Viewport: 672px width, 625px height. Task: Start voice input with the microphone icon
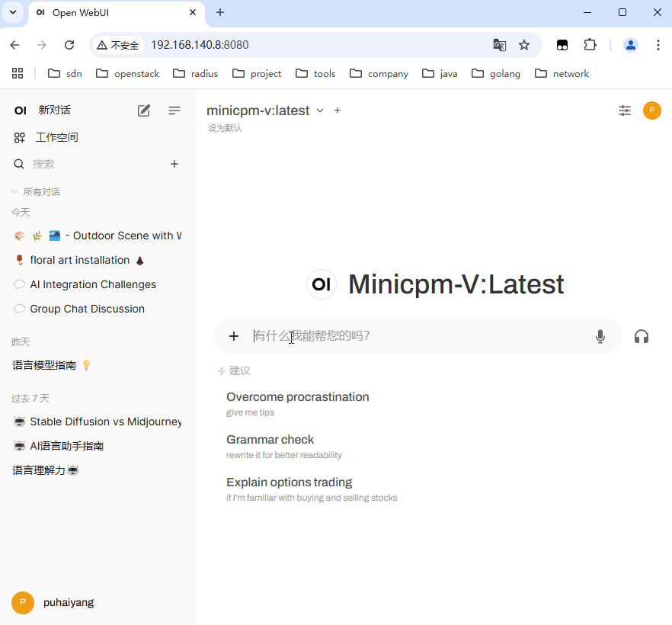tap(600, 336)
